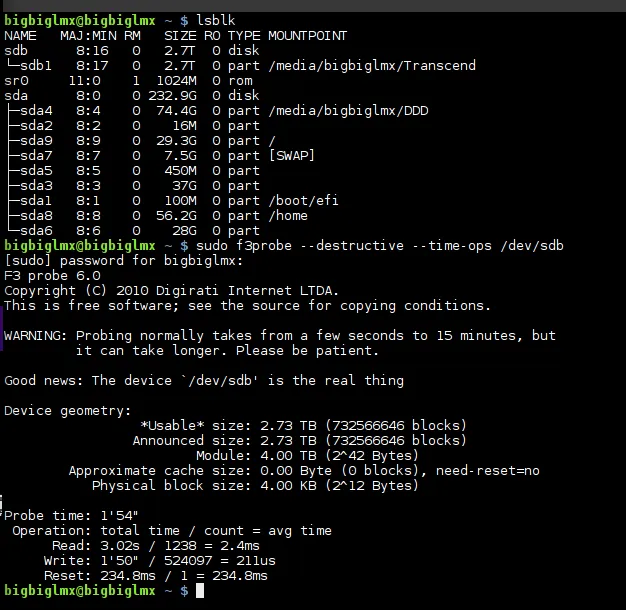Viewport: 626px width, 610px height.
Task: Click the '[SWAP]' mountpoint text
Action: tap(291, 156)
